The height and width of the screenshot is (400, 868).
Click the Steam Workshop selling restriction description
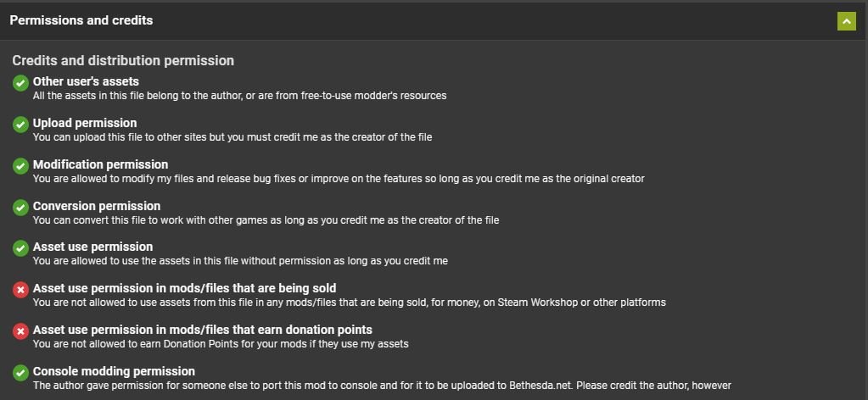click(x=349, y=303)
